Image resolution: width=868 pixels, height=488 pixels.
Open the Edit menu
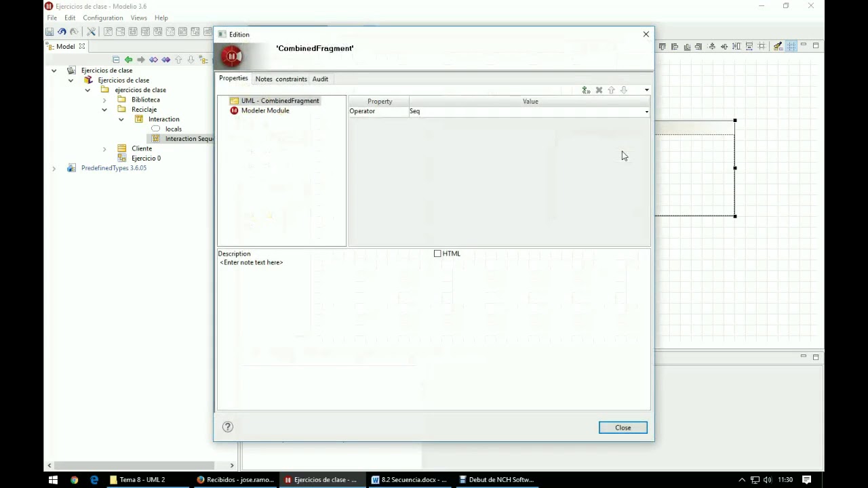click(70, 18)
